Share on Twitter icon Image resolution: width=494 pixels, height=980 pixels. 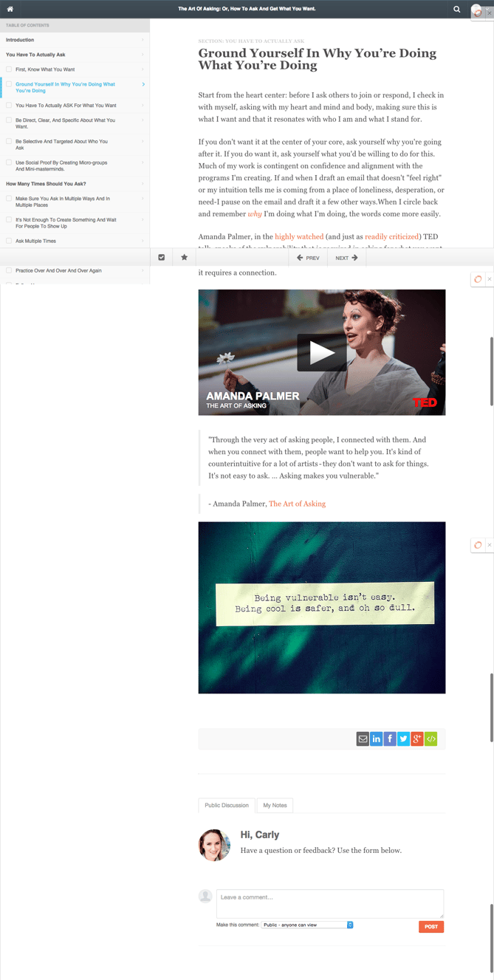click(x=404, y=739)
